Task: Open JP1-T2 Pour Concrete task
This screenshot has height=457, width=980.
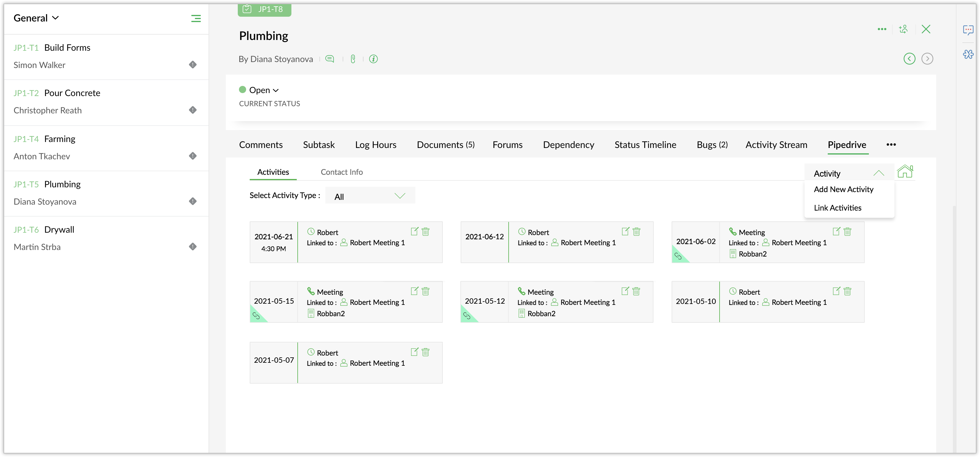Action: 72,93
